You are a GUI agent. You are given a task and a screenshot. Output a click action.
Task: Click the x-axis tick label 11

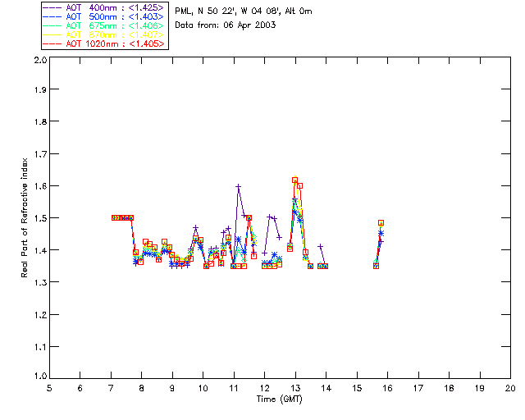(x=234, y=388)
